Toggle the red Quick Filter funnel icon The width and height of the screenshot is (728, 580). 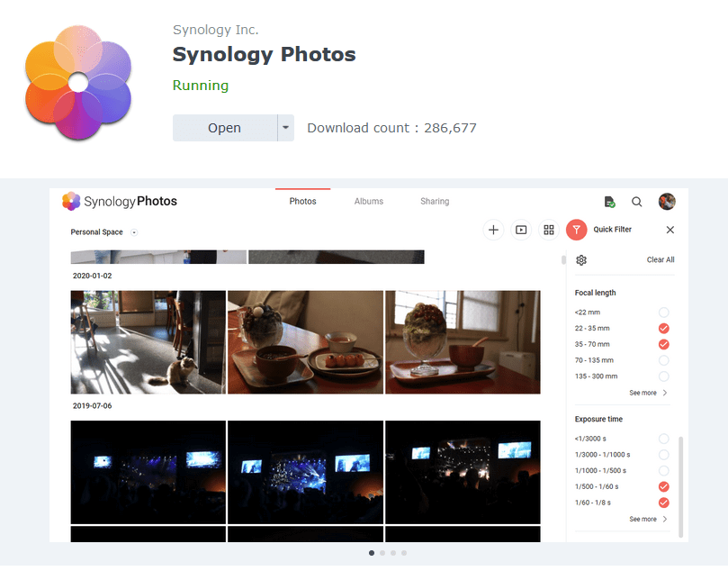click(576, 230)
